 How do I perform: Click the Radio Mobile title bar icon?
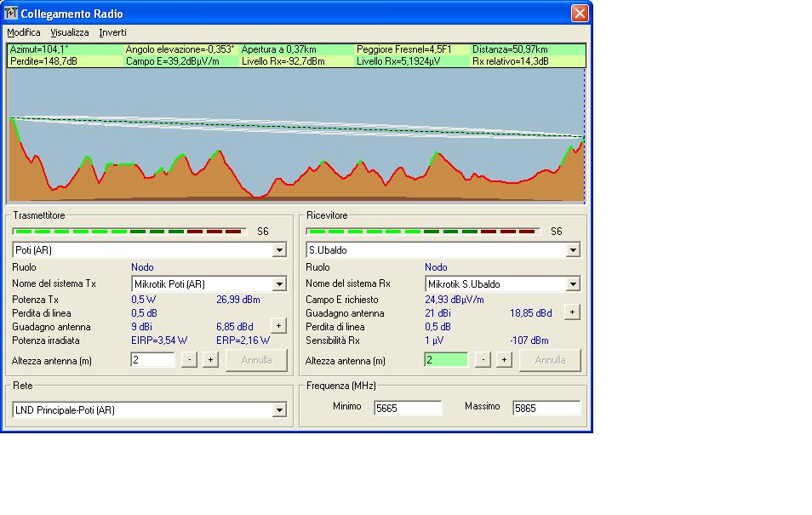[x=10, y=13]
